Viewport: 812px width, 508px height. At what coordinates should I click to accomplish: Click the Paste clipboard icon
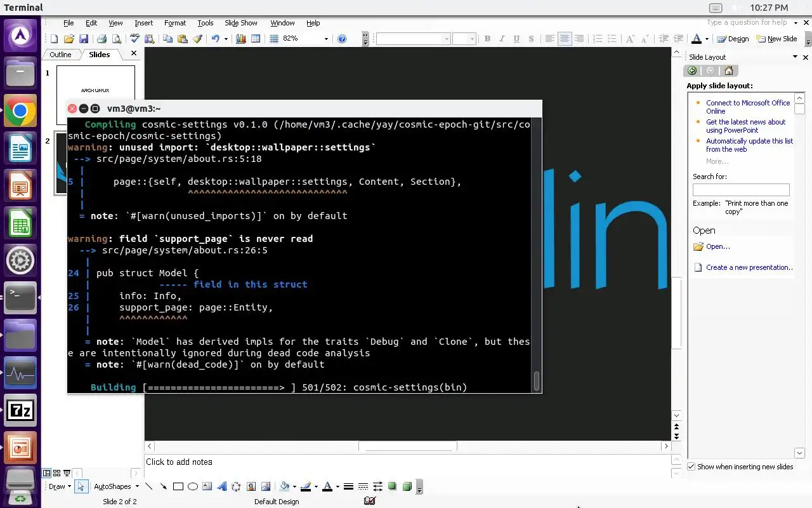tap(182, 39)
